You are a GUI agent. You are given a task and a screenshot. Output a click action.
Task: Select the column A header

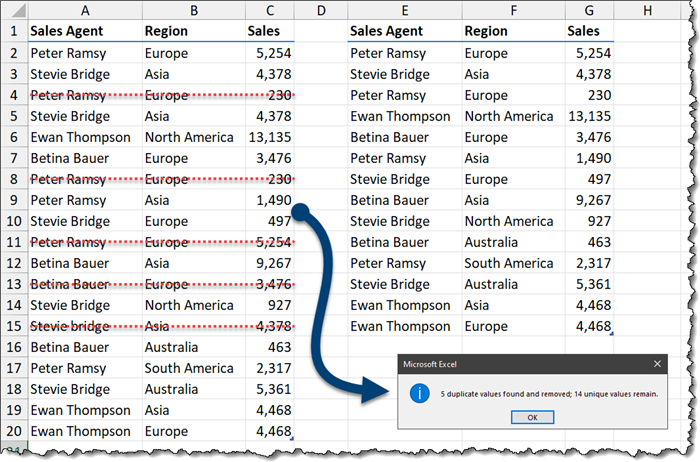[83, 10]
